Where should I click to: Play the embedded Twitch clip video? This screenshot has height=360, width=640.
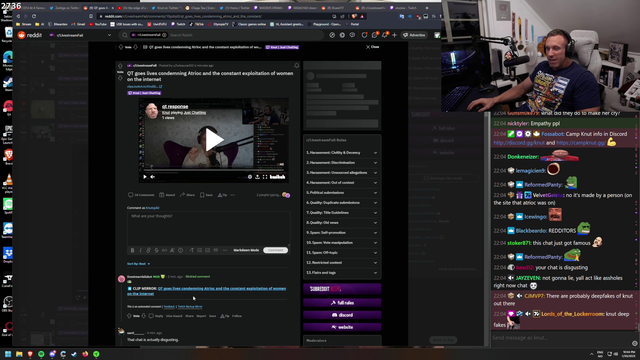213,140
